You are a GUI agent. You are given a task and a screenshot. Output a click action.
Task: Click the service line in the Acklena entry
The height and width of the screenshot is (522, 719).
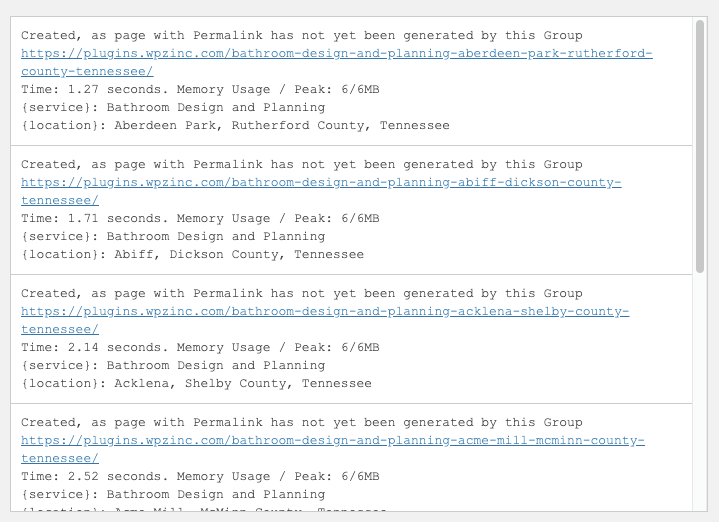pos(173,366)
